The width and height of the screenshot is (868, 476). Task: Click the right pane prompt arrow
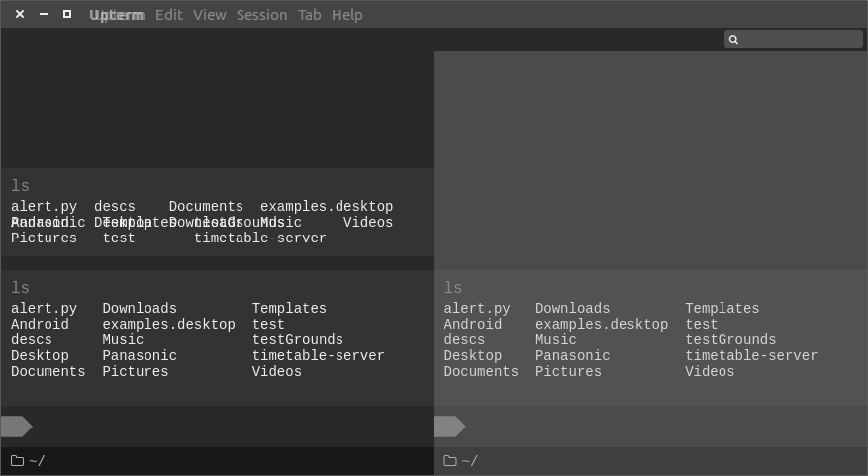coord(450,427)
